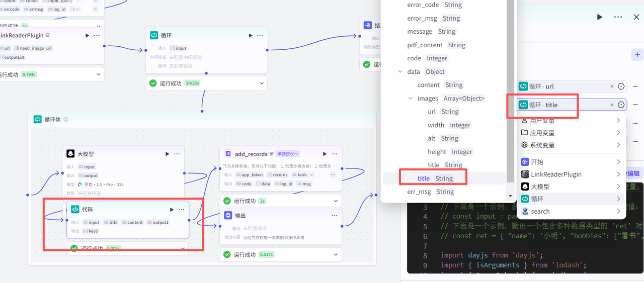This screenshot has width=644, height=283.
Task: Run the LinkReaderPlugin node play icon
Action: [x=87, y=35]
